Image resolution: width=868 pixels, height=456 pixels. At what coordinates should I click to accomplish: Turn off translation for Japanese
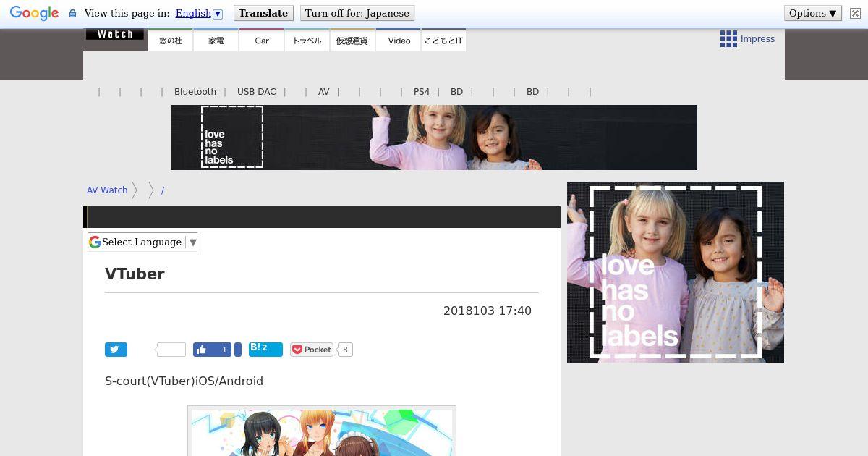click(357, 13)
